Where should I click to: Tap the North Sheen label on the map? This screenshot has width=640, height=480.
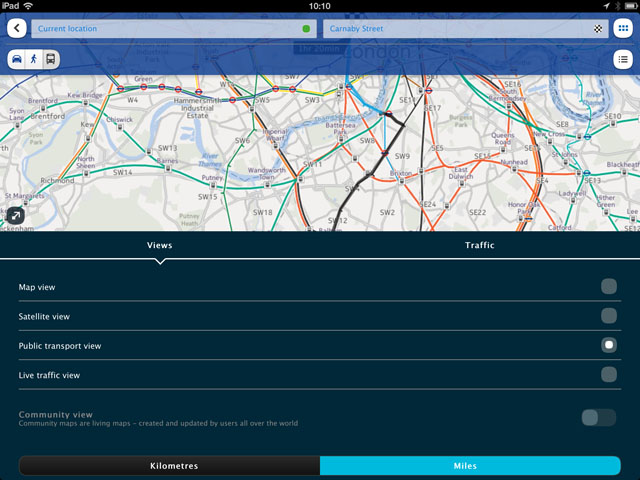[86, 162]
